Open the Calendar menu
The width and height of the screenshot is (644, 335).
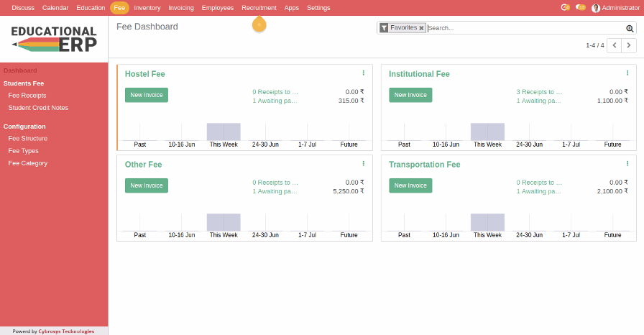click(x=55, y=8)
